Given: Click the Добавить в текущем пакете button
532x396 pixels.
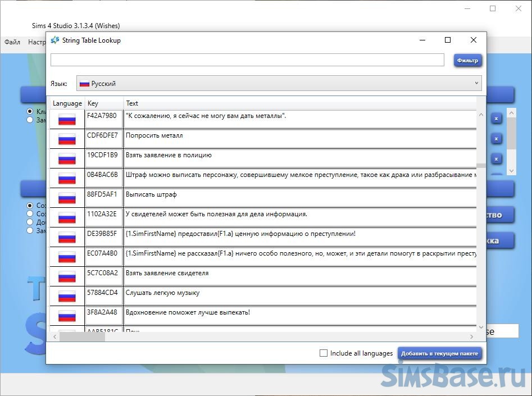Looking at the screenshot, I should (439, 353).
